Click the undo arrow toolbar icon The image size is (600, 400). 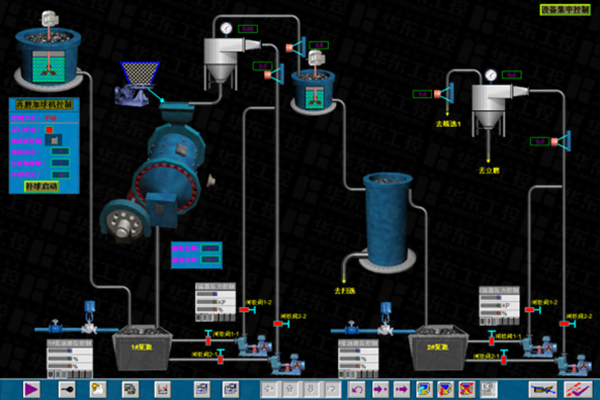(357, 388)
